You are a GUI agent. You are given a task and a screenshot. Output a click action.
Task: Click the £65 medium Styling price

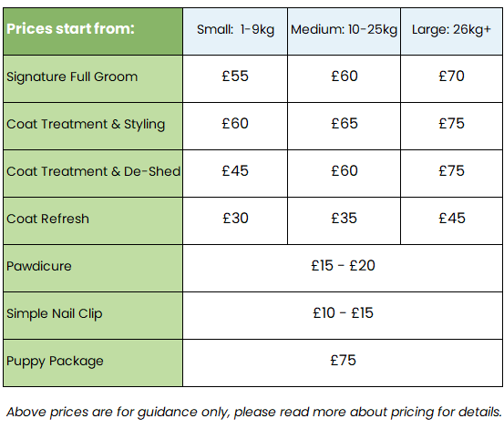345,123
